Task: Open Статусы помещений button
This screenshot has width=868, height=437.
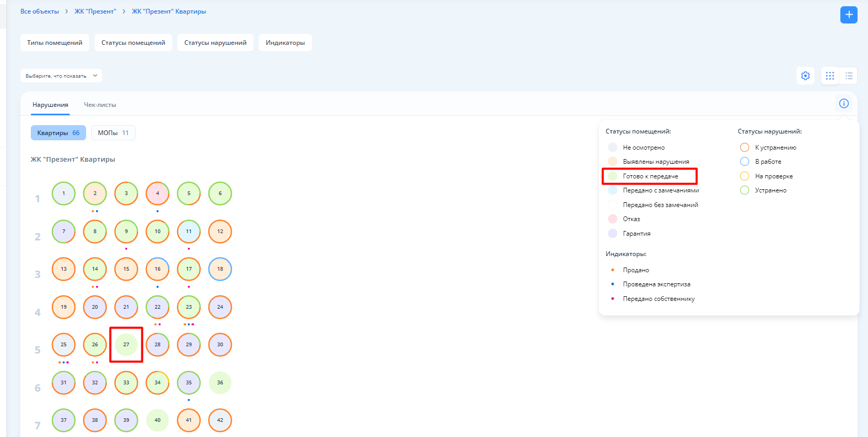Action: click(133, 43)
